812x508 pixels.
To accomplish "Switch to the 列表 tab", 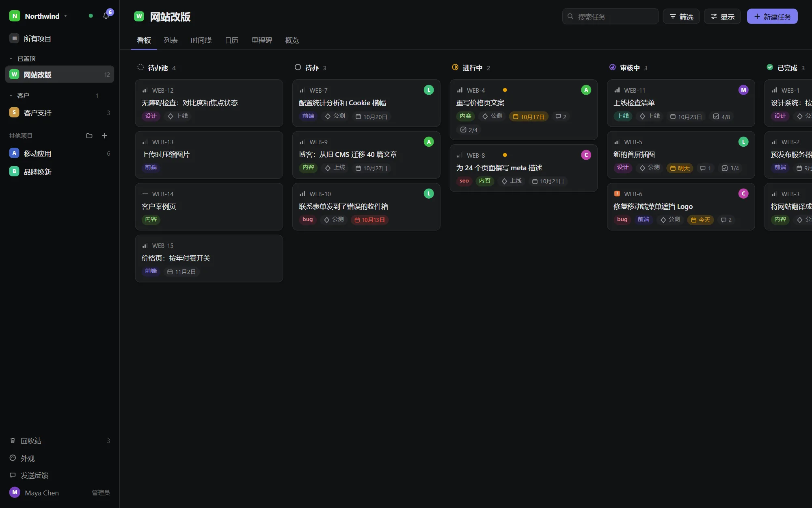I will [171, 40].
